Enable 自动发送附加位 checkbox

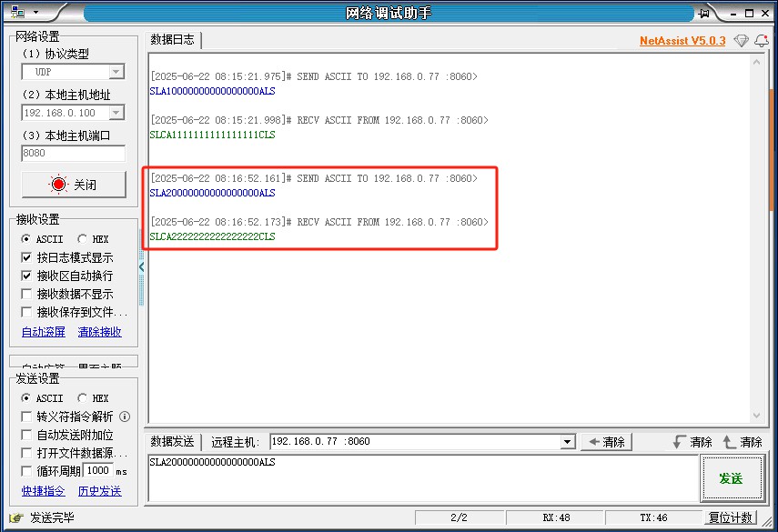click(x=26, y=435)
